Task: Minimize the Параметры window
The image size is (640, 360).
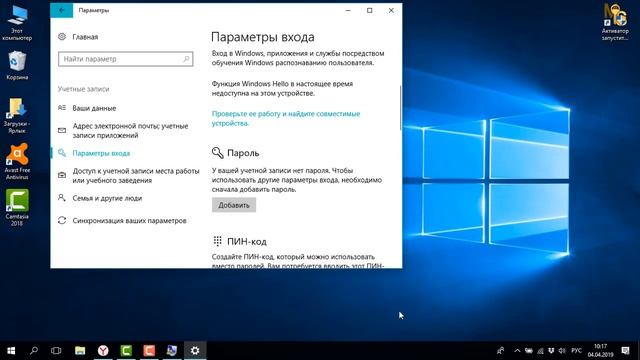Action: tap(348, 11)
